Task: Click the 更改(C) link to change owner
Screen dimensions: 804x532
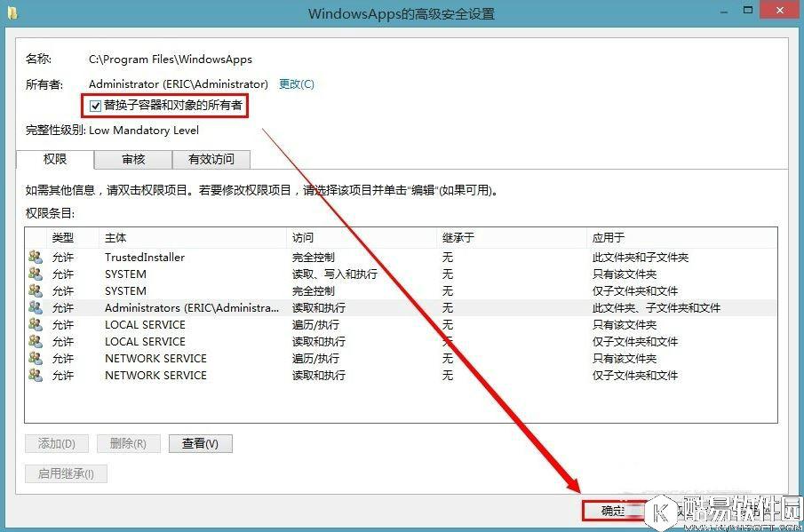Action: pos(295,84)
